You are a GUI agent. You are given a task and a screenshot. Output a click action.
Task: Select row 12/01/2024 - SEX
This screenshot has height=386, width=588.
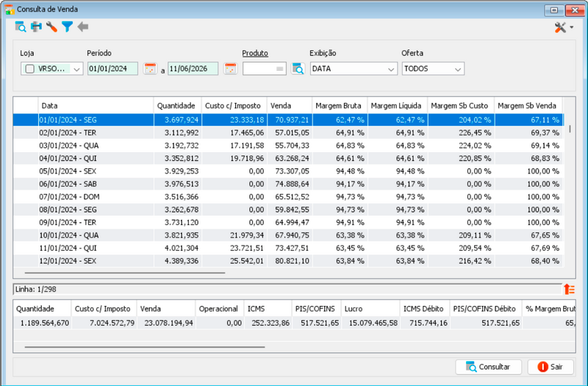click(288, 261)
